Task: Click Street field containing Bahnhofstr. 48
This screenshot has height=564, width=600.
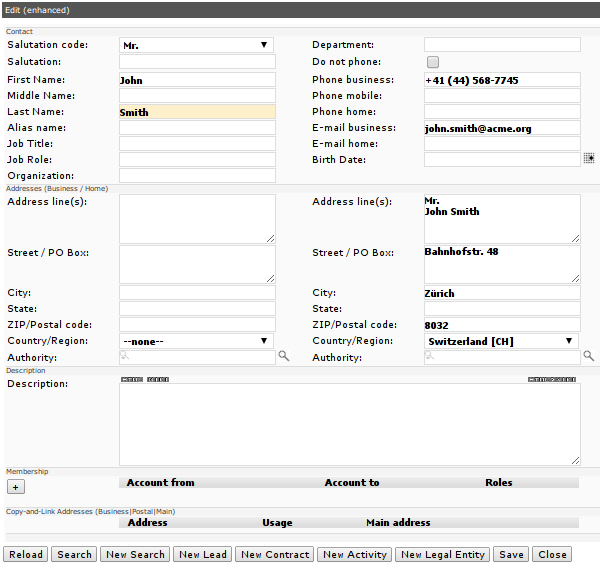Action: tap(502, 264)
